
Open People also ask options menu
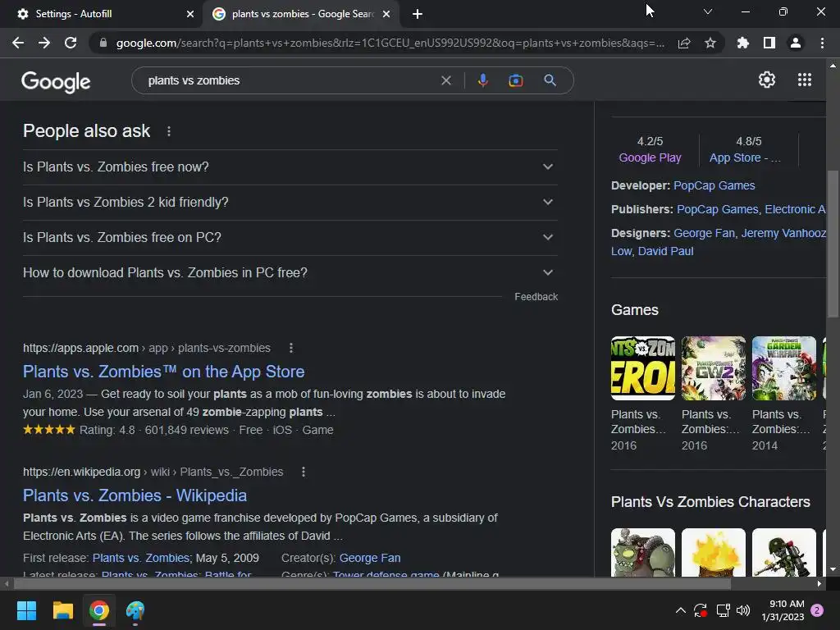coord(169,131)
